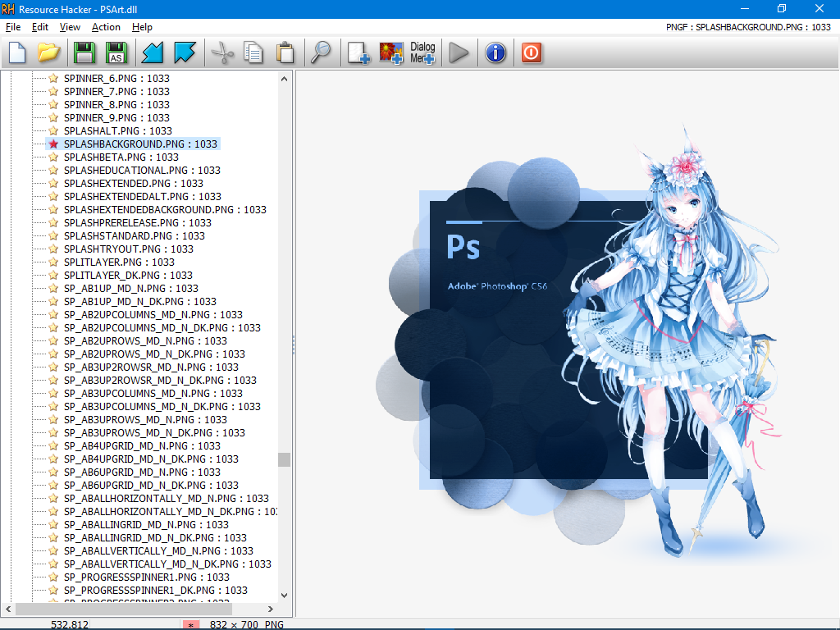The image size is (840, 630).
Task: Open Find with the magnifier icon
Action: (322, 52)
